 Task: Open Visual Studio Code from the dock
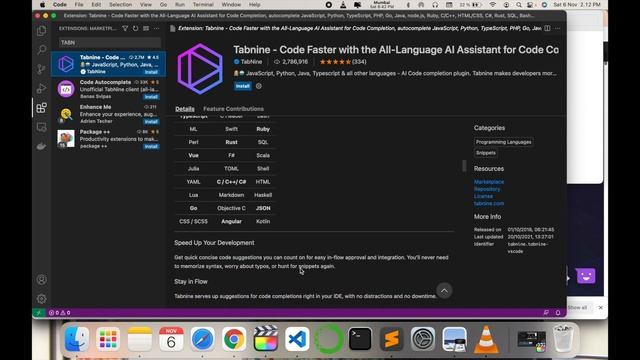coord(297,339)
